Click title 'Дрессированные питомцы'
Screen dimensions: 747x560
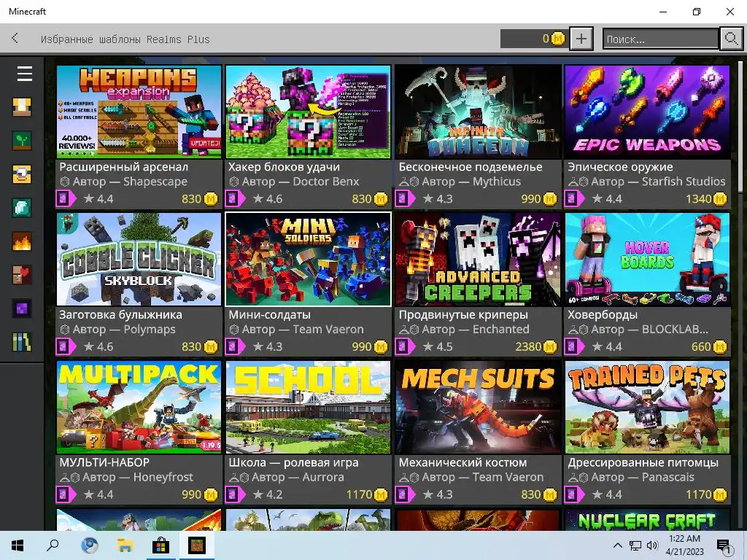(x=643, y=462)
